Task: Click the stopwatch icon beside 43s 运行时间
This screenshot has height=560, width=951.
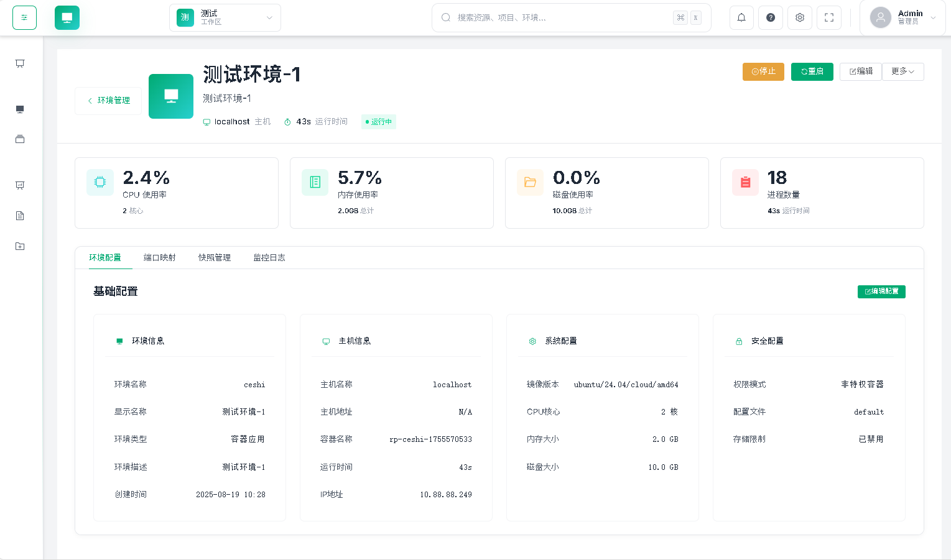Action: [287, 122]
